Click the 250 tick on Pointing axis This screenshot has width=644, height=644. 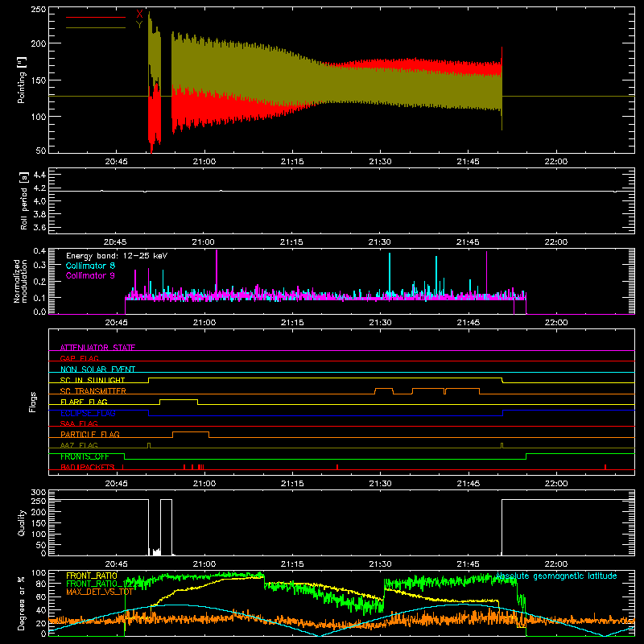pyautogui.click(x=39, y=10)
